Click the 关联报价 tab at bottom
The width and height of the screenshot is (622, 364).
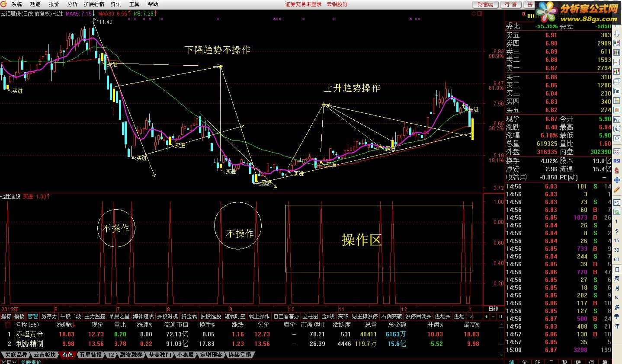31,361
